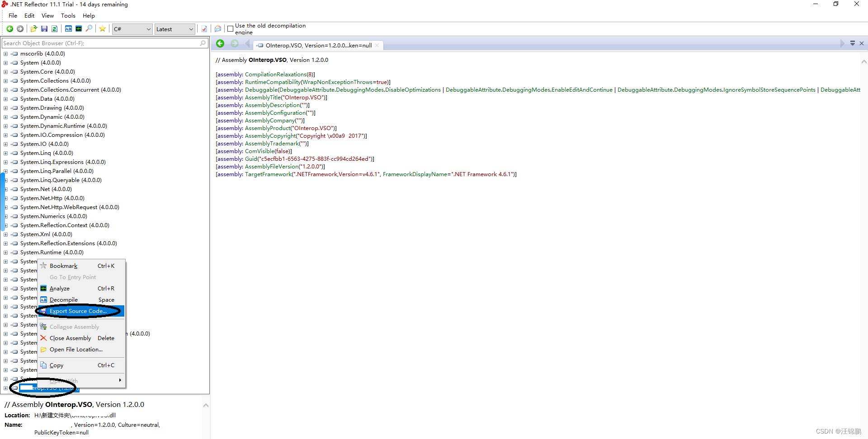The image size is (868, 439).
Task: Close the OInterop.VSO document tab
Action: (x=377, y=46)
